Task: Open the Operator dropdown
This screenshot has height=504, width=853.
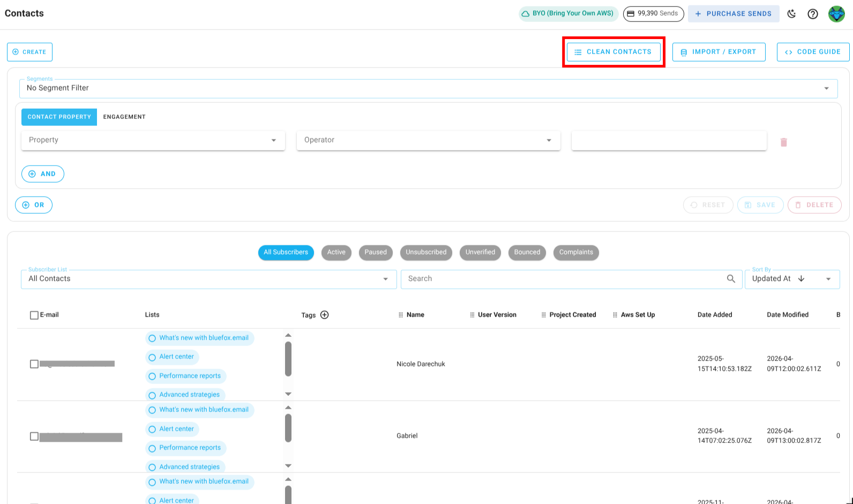Action: click(x=429, y=140)
